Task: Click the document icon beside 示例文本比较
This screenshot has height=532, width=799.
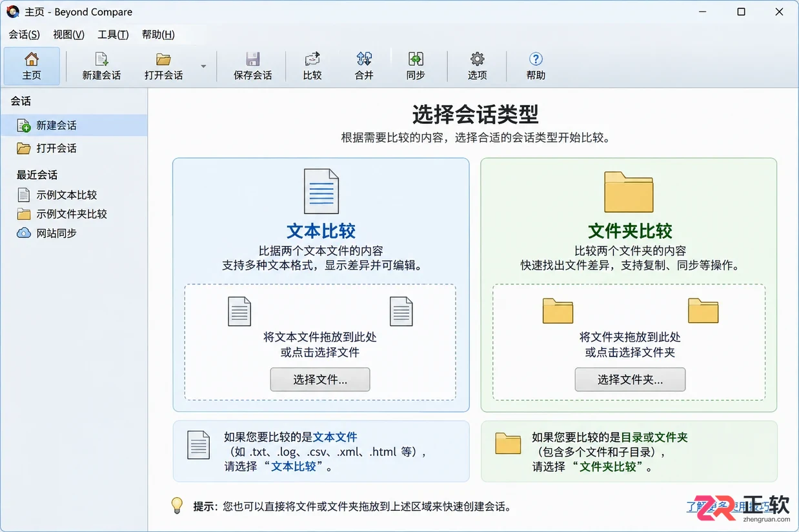Action: 24,195
